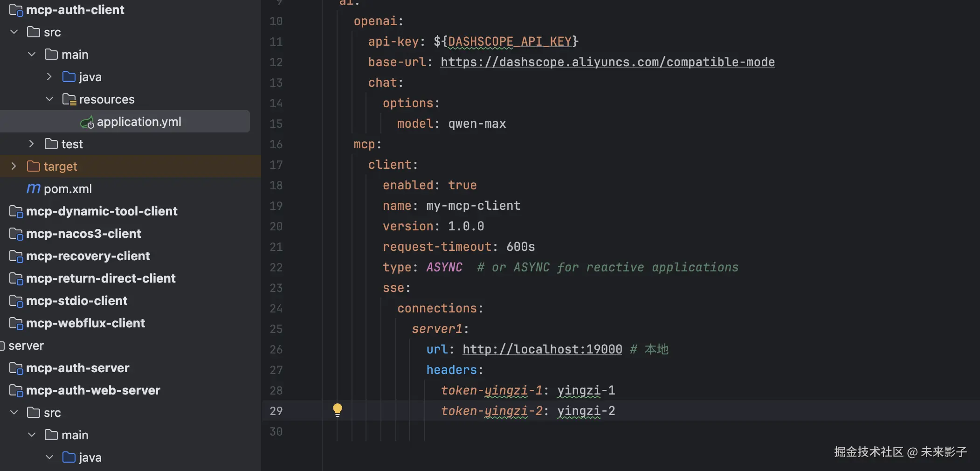Collapse the main folder under mcp-auth-web-server
This screenshot has width=980, height=471.
32,435
